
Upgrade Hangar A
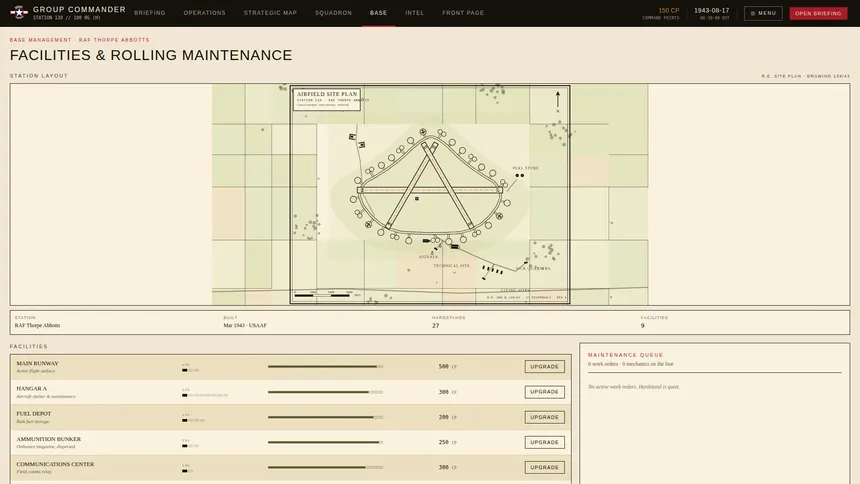point(545,392)
